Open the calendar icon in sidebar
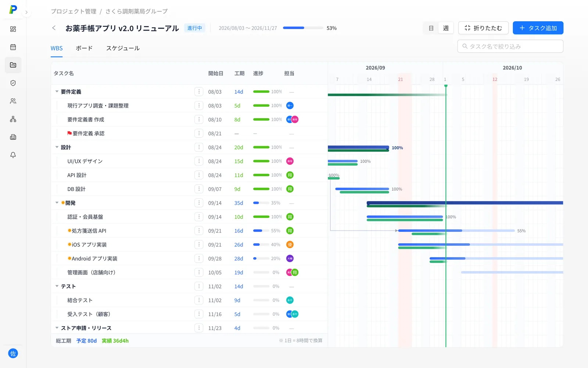 tap(13, 47)
